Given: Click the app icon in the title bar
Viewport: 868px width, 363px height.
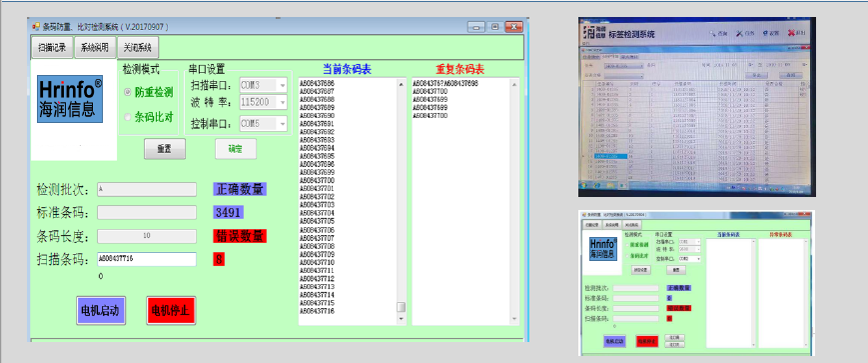Looking at the screenshot, I should (x=36, y=26).
